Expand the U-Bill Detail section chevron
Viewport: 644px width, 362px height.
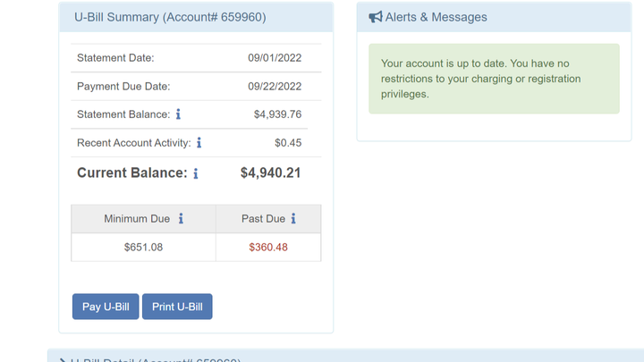point(63,359)
